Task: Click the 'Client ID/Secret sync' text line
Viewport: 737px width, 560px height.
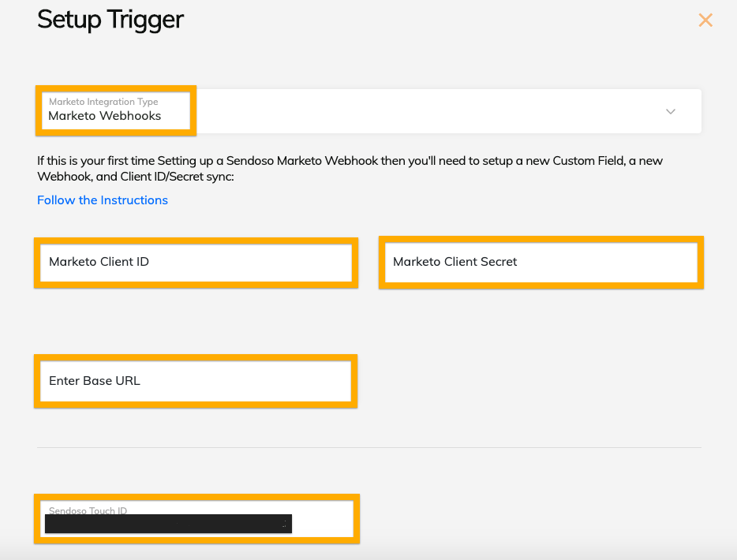Action: (x=135, y=177)
